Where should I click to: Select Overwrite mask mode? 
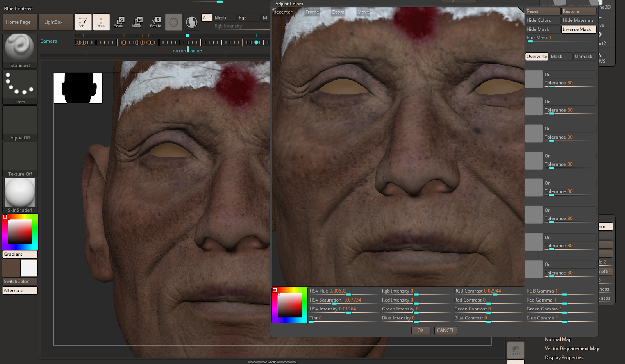(x=537, y=57)
